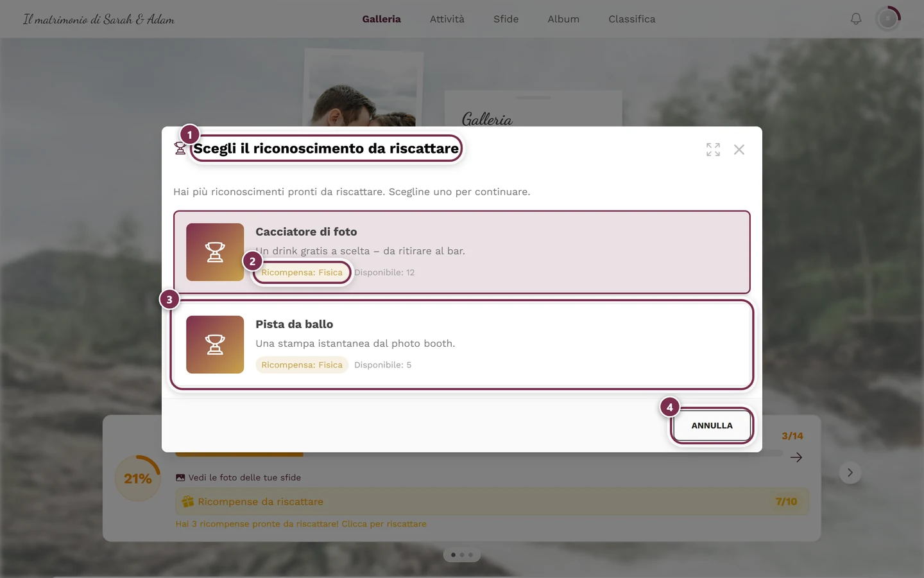Image resolution: width=924 pixels, height=578 pixels.
Task: Select the Pista da ballo reward
Action: 462,345
